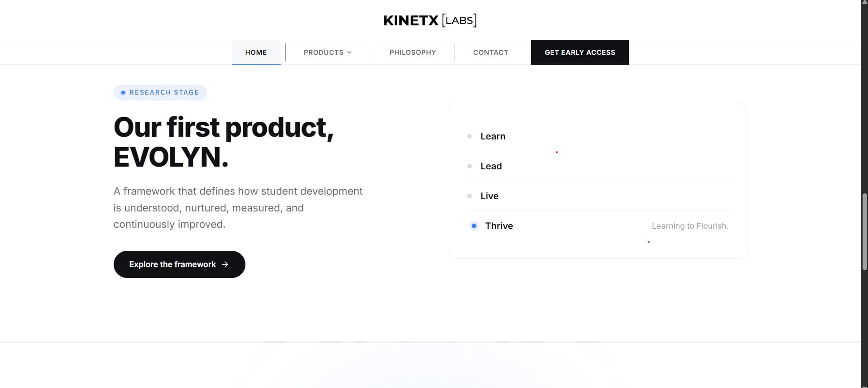Click the 'Learning to Flourish.' caption

[690, 226]
